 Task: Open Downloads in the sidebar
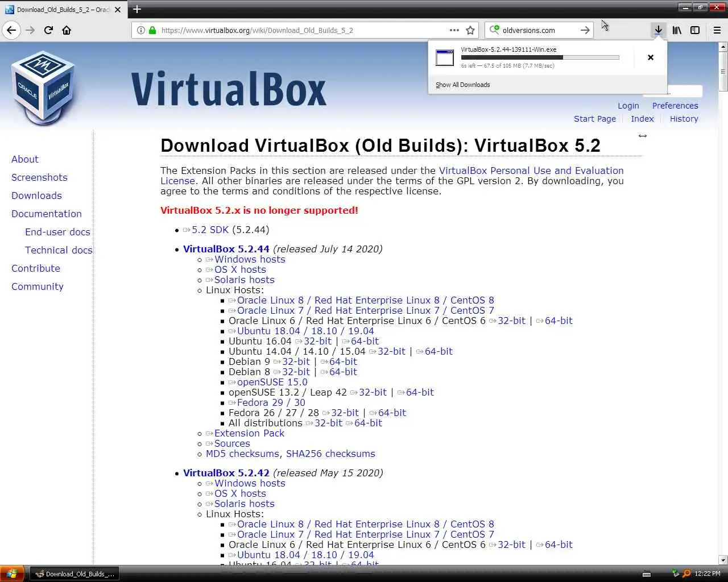coord(36,196)
